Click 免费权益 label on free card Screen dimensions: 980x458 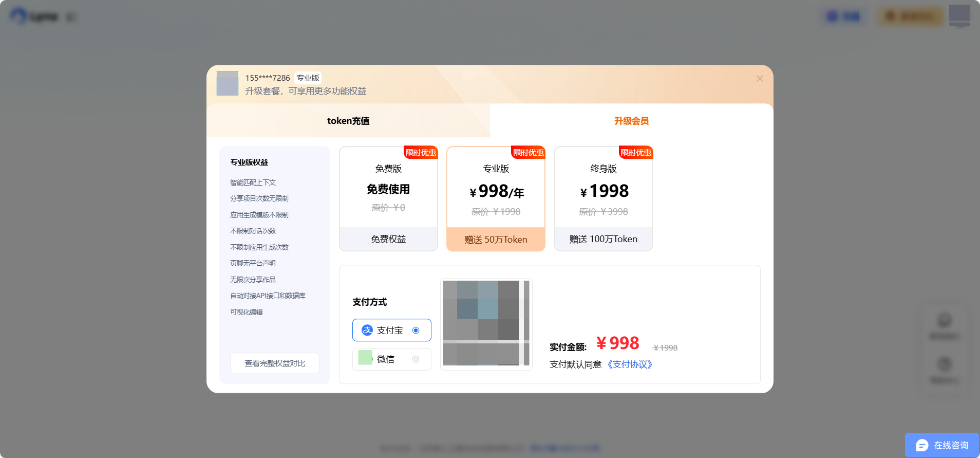pos(388,239)
